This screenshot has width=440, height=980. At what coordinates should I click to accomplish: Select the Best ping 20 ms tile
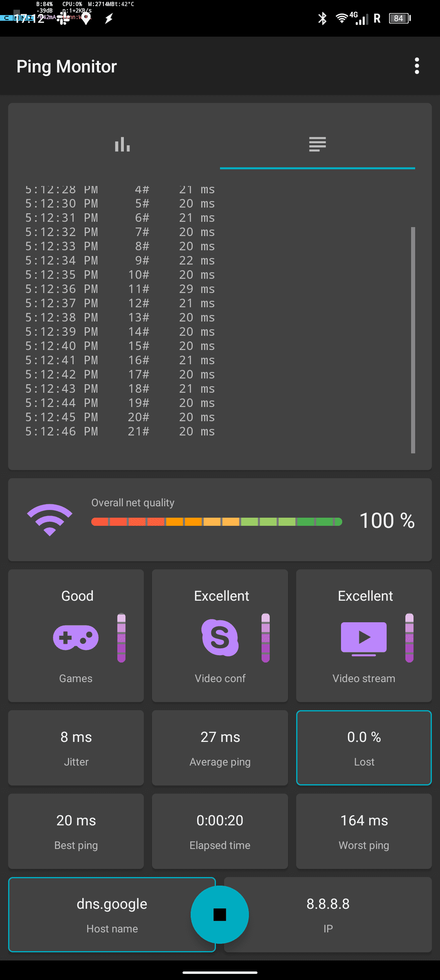[x=76, y=831]
